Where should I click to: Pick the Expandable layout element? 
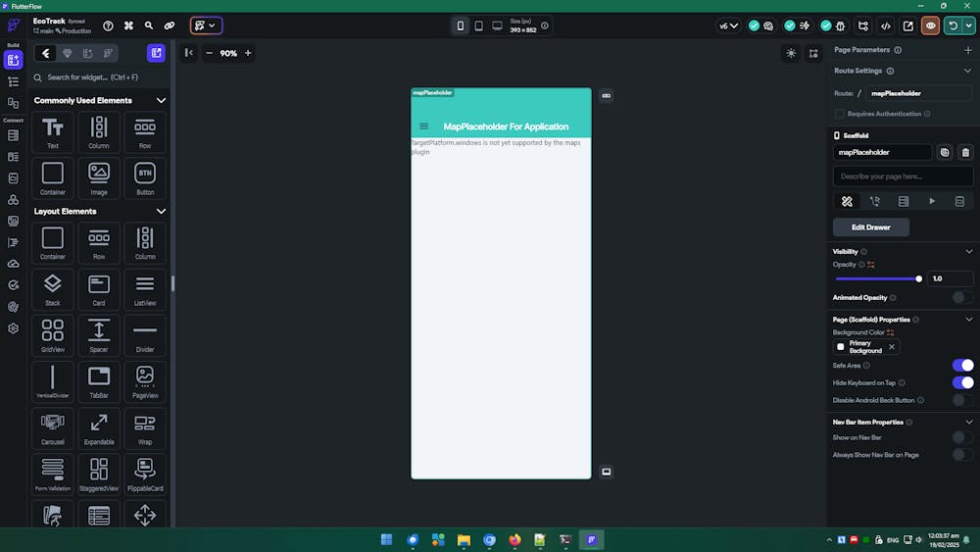(x=99, y=428)
